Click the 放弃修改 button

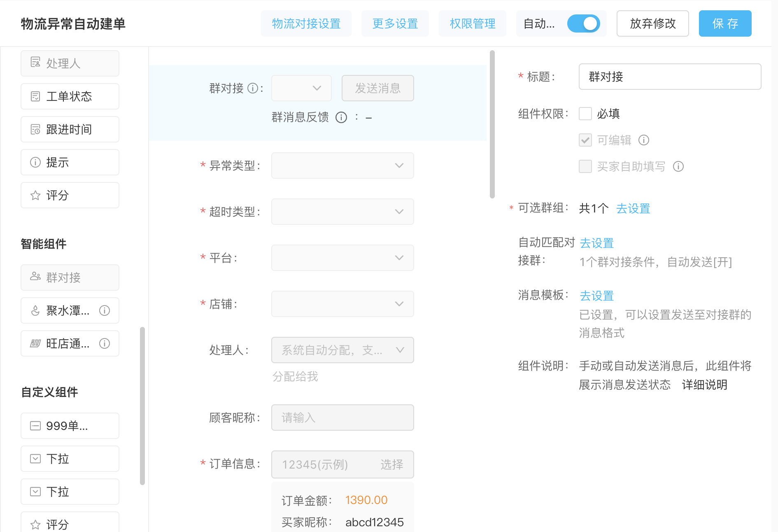(653, 23)
